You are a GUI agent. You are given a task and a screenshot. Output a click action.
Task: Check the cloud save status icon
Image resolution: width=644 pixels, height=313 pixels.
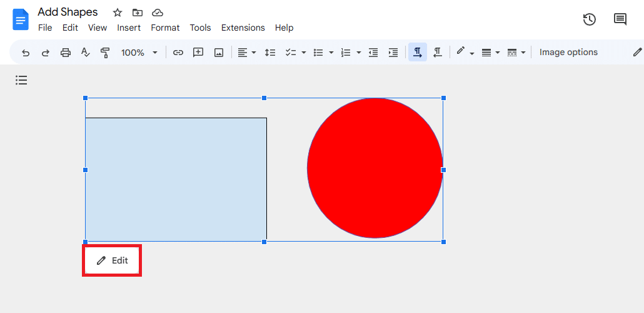(x=158, y=13)
